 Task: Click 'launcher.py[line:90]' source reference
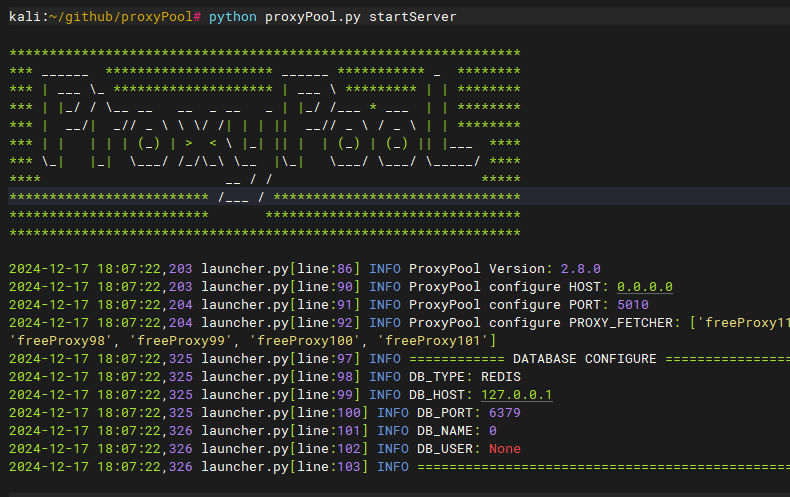pyautogui.click(x=281, y=287)
